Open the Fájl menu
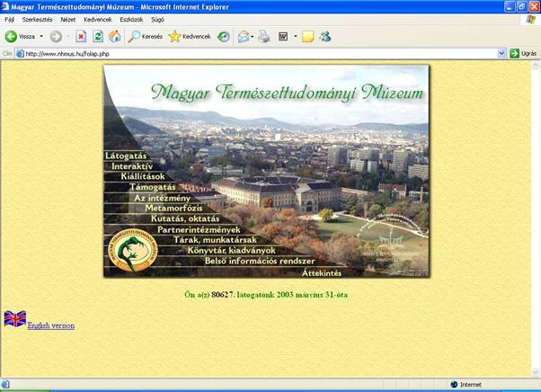Screen dimensions: 541x392 click(9, 19)
